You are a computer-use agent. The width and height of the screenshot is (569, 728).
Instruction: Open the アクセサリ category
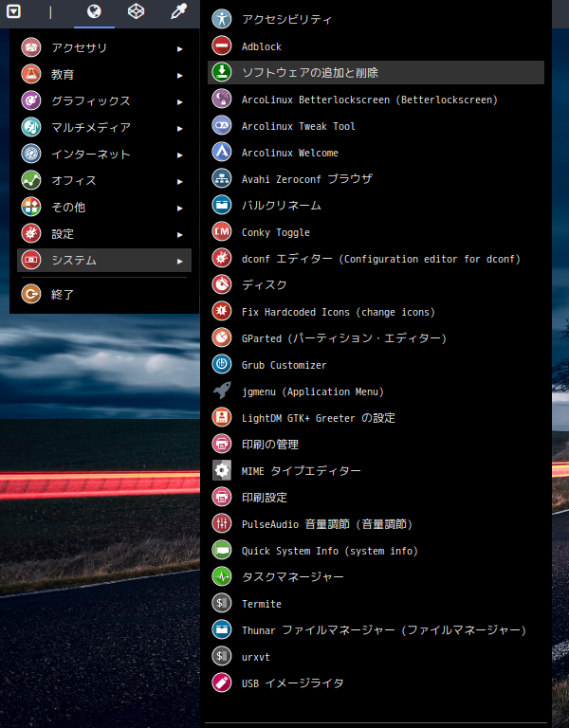[x=104, y=47]
